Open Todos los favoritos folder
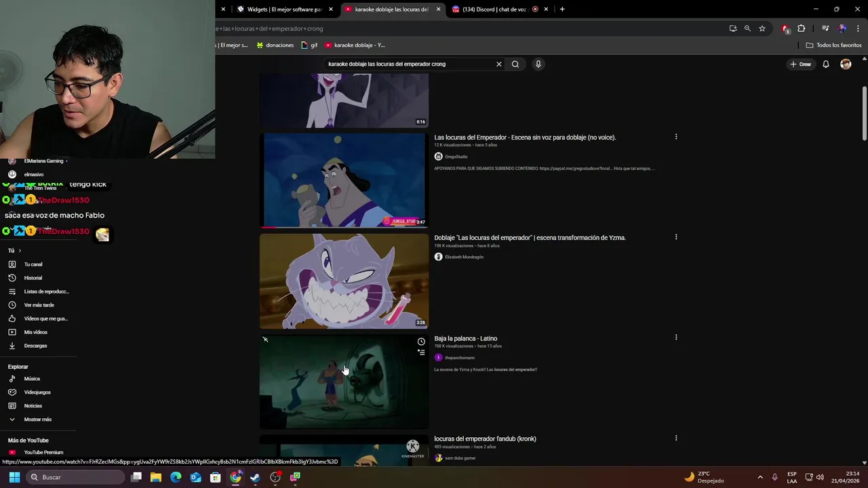This screenshot has height=488, width=868. [833, 45]
